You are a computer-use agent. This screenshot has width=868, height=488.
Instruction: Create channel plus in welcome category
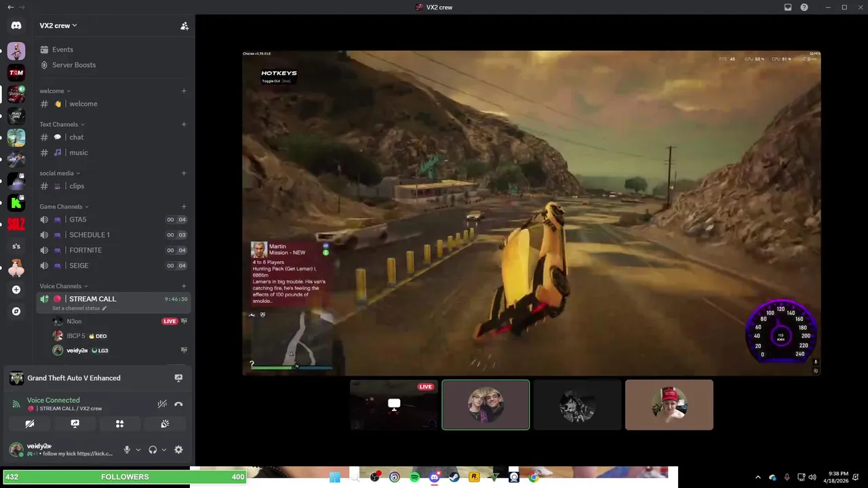point(184,91)
